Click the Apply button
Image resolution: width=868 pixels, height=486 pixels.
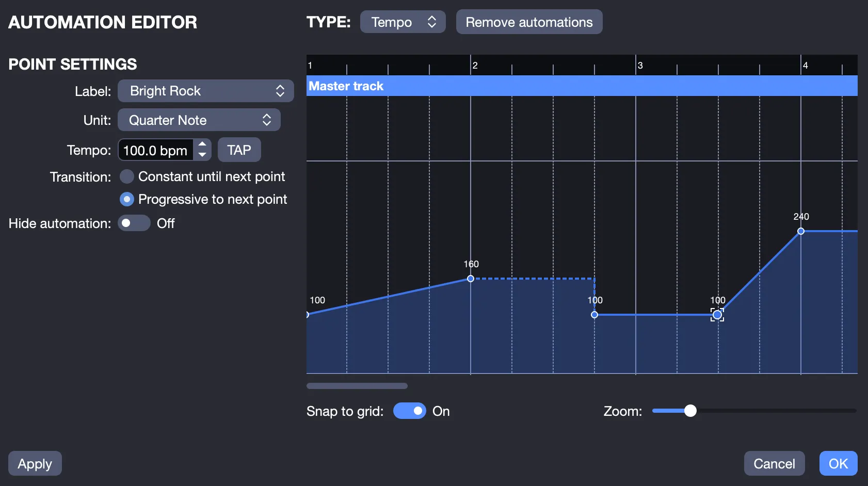tap(35, 463)
